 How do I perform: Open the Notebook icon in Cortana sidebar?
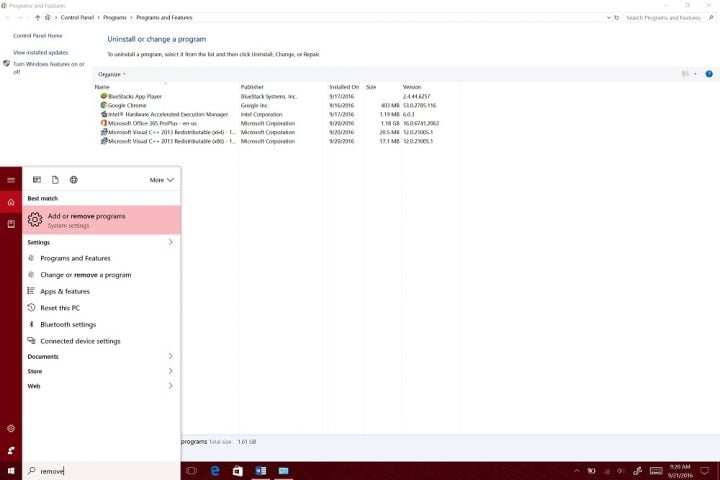11,224
